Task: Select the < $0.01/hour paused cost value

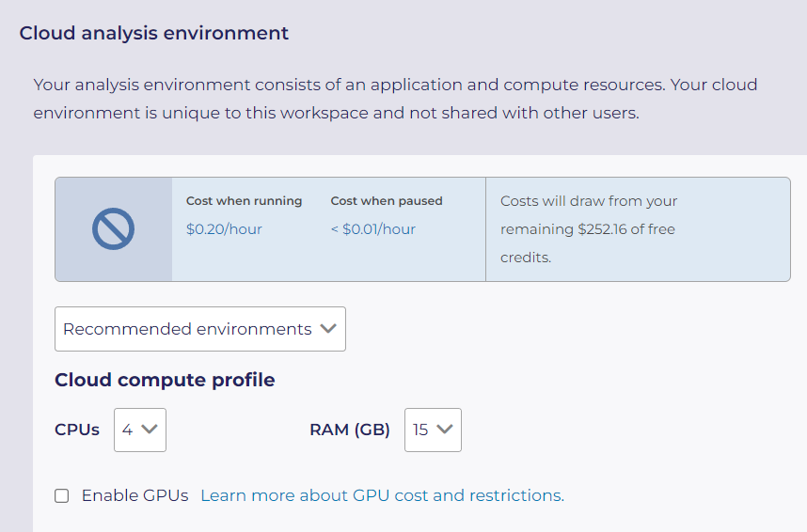Action: pos(373,229)
